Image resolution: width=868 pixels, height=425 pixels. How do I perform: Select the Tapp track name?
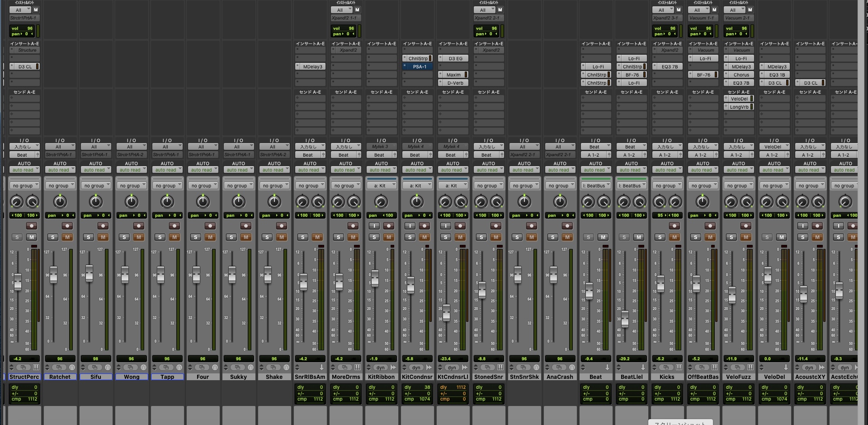click(x=167, y=377)
